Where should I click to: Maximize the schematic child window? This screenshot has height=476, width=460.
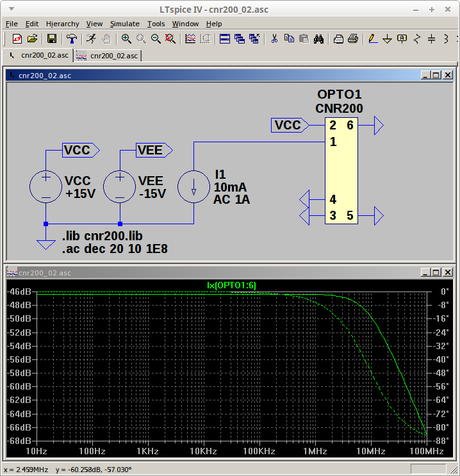(x=436, y=75)
